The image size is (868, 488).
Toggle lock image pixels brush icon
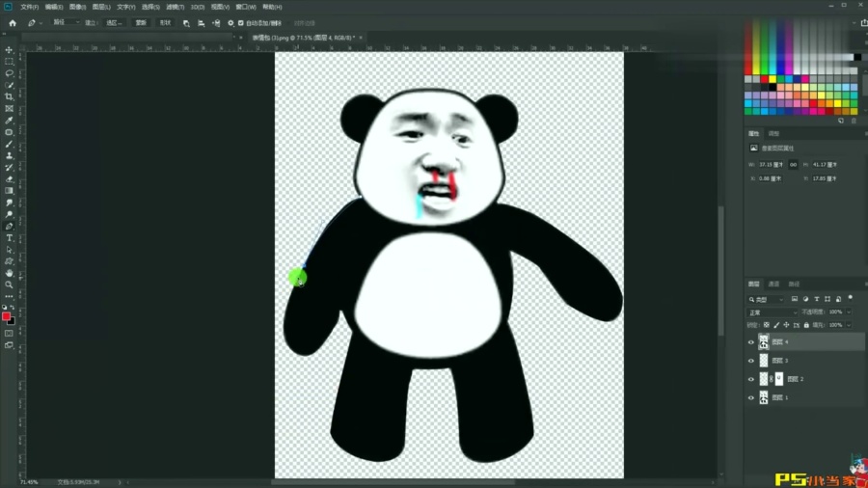pyautogui.click(x=776, y=325)
